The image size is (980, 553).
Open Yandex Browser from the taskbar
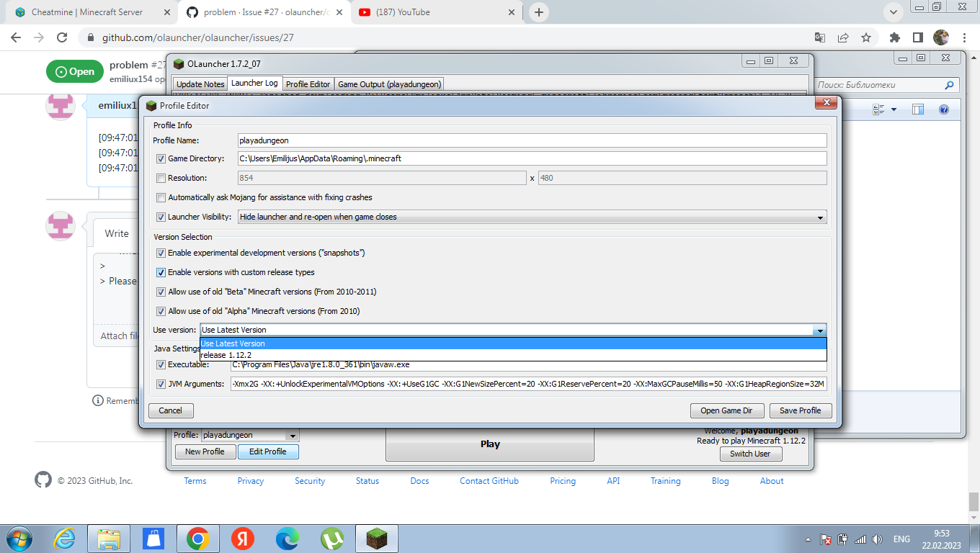[x=243, y=538]
